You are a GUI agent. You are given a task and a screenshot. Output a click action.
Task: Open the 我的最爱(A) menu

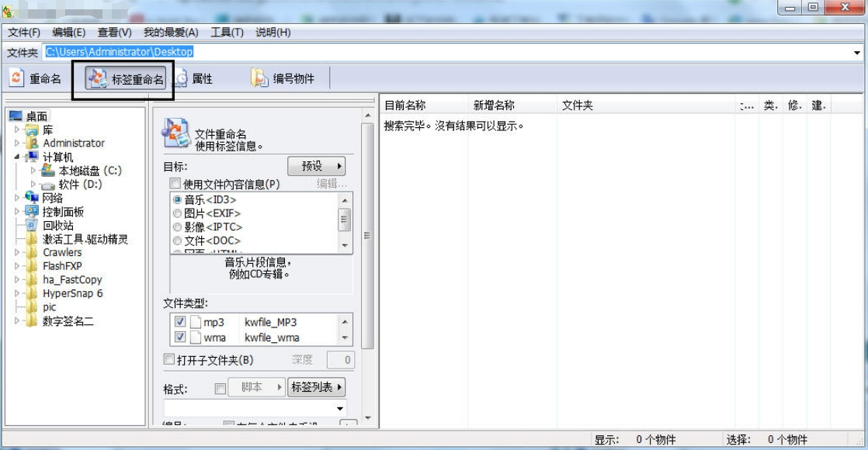[x=171, y=33]
